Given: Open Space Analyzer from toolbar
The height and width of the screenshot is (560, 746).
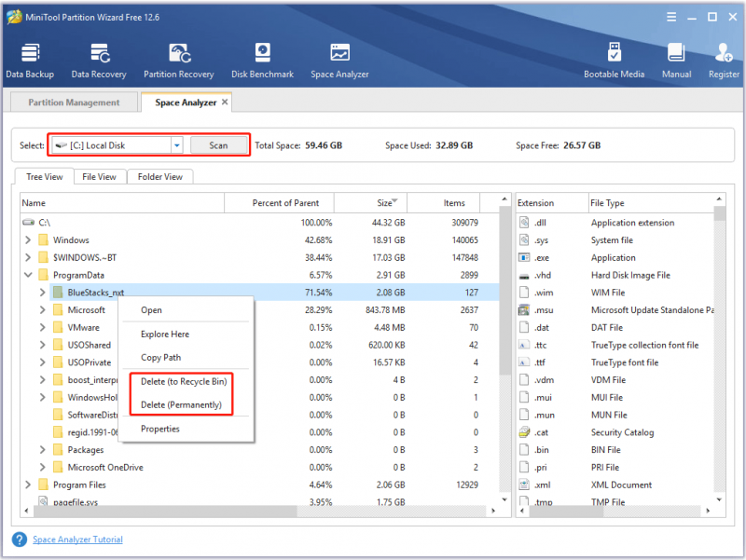Looking at the screenshot, I should [x=339, y=61].
